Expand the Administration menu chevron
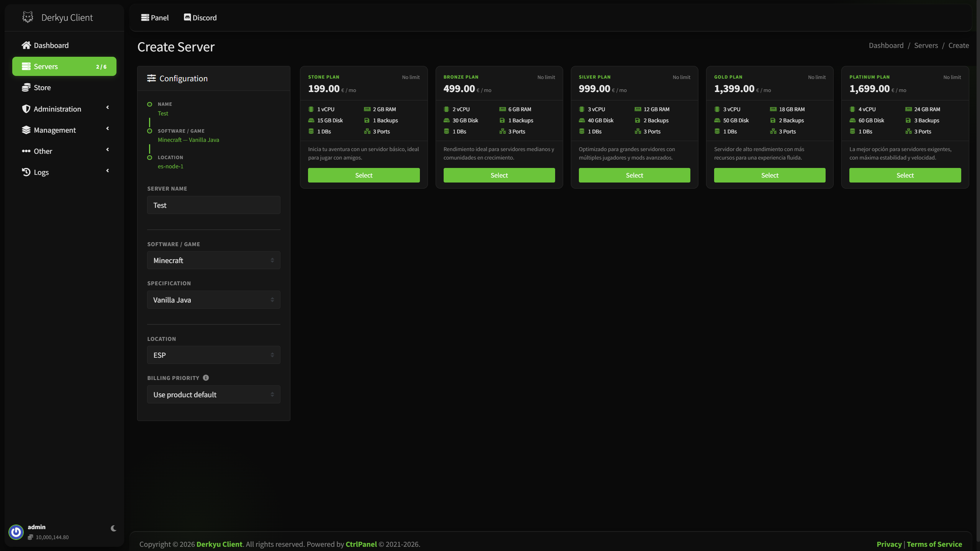980x551 pixels. pos(108,107)
